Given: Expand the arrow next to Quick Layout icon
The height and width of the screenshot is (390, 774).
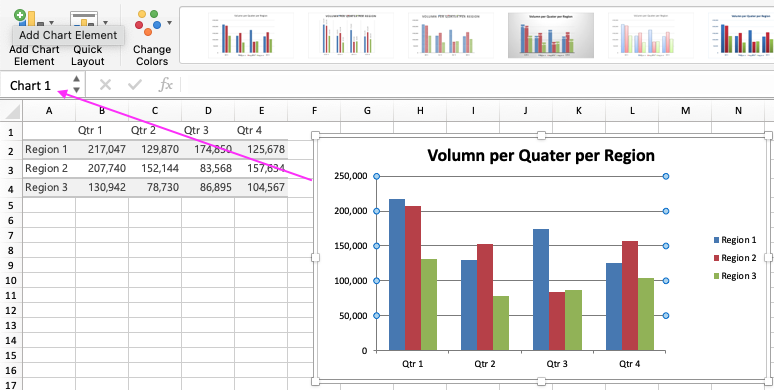Looking at the screenshot, I should (x=105, y=23).
